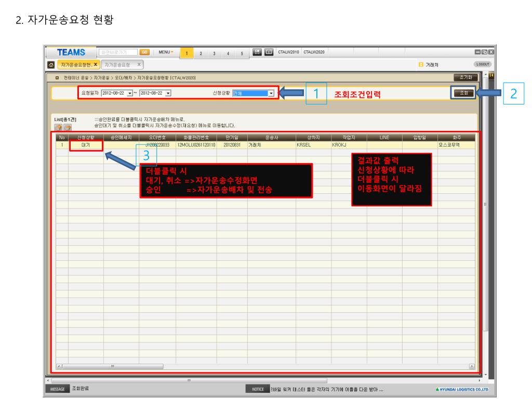The image size is (532, 399).
Task: Click the 화면바로가기 input field
Action: [118, 52]
